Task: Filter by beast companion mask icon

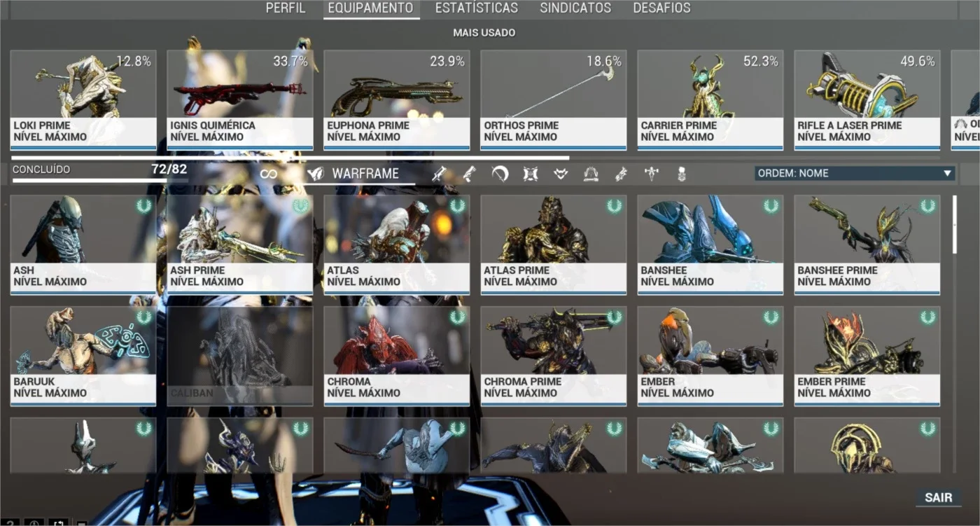Action: coord(561,174)
